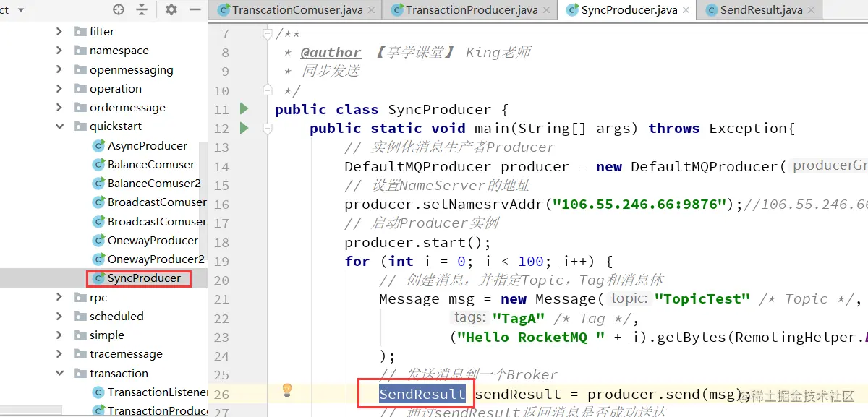Select the TransactionListener row in project tree
The image size is (868, 417).
[103, 392]
